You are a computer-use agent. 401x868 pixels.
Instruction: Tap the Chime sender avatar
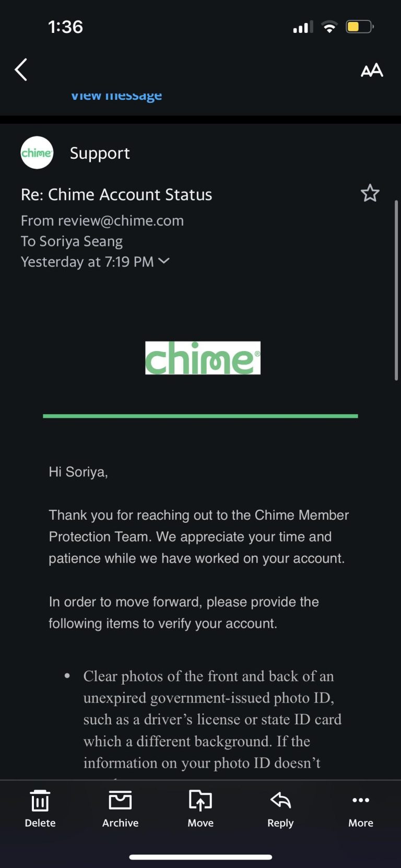click(x=37, y=153)
